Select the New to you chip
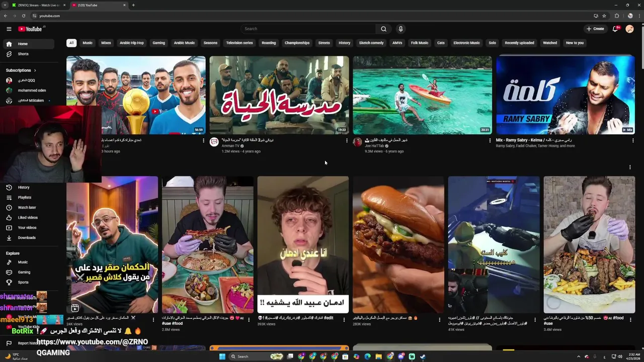The width and height of the screenshot is (644, 362). pos(575,43)
